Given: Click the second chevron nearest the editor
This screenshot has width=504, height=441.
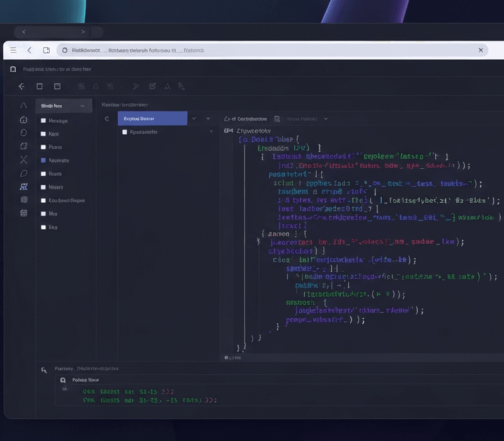Looking at the screenshot, I should [x=208, y=118].
